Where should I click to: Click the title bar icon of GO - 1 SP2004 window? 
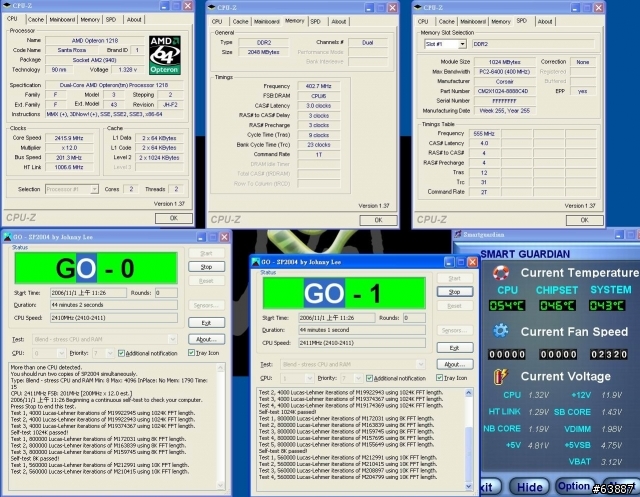256,262
